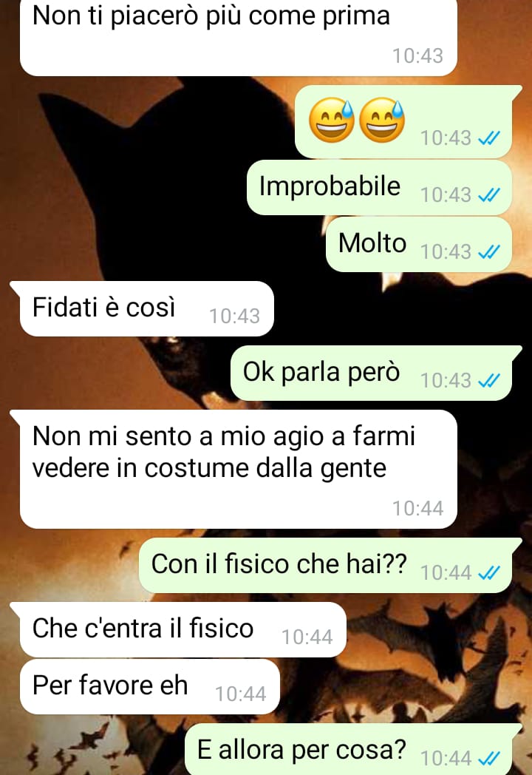
Task: Tap the blue ticks on the emoji message
Action: [490, 138]
